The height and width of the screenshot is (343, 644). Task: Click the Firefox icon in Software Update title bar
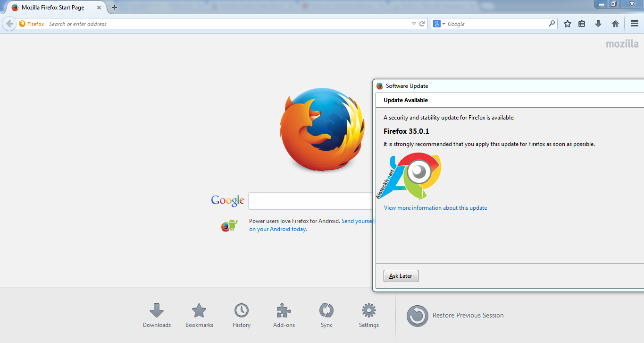click(x=380, y=86)
